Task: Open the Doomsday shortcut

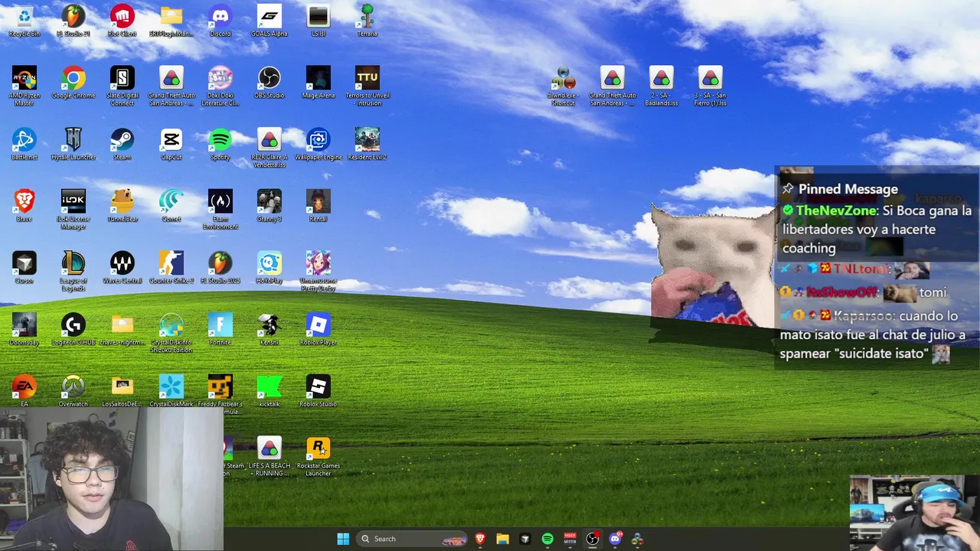Action: click(x=24, y=329)
